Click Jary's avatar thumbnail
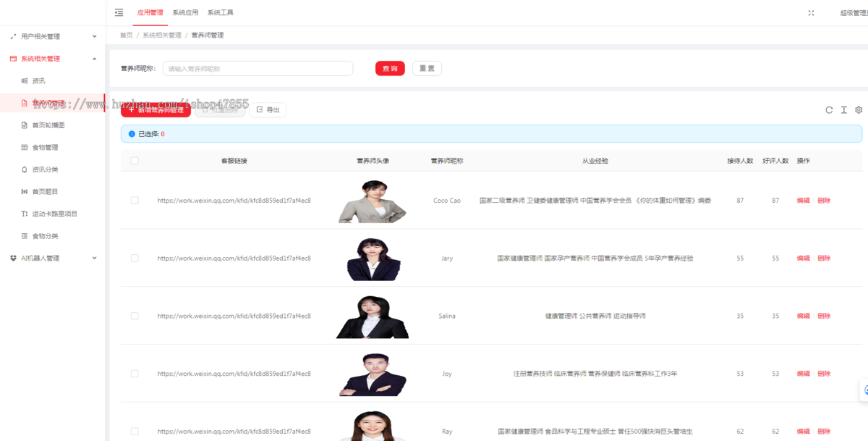This screenshot has height=441, width=868. coord(372,259)
